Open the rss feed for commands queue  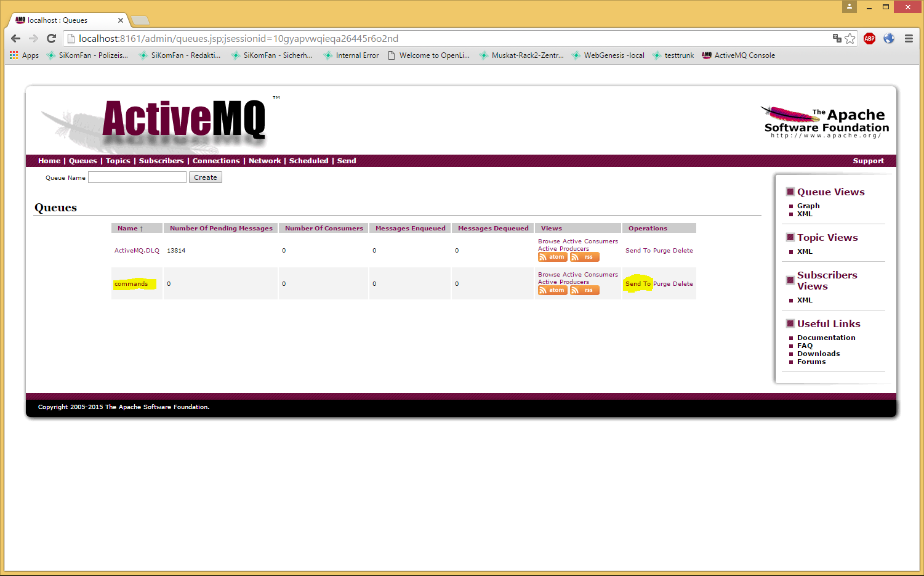click(x=584, y=291)
